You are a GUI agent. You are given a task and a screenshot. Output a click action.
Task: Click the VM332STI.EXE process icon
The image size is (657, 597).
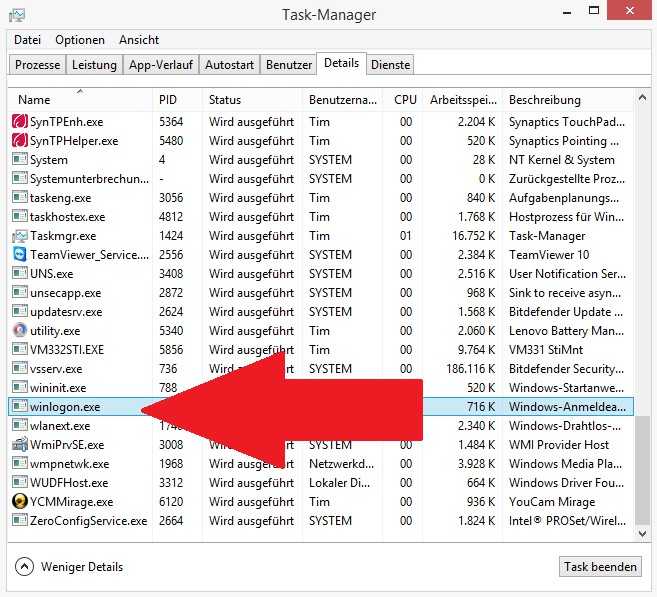click(20, 349)
